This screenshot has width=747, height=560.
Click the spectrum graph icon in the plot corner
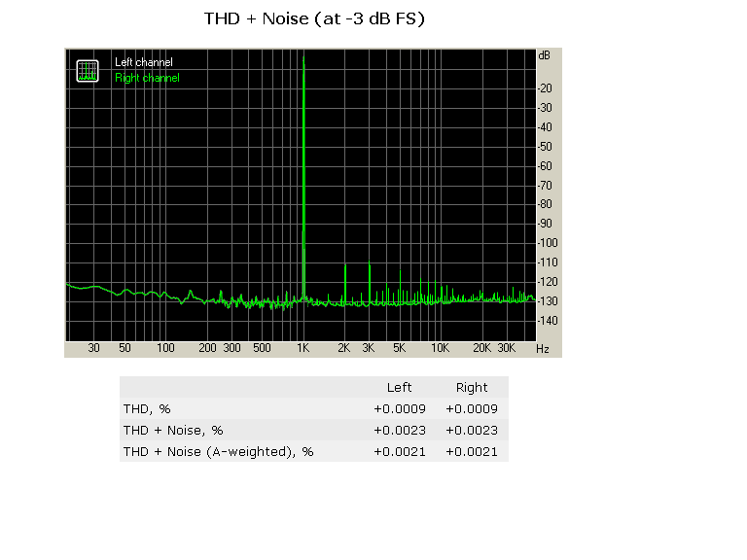pyautogui.click(x=88, y=71)
